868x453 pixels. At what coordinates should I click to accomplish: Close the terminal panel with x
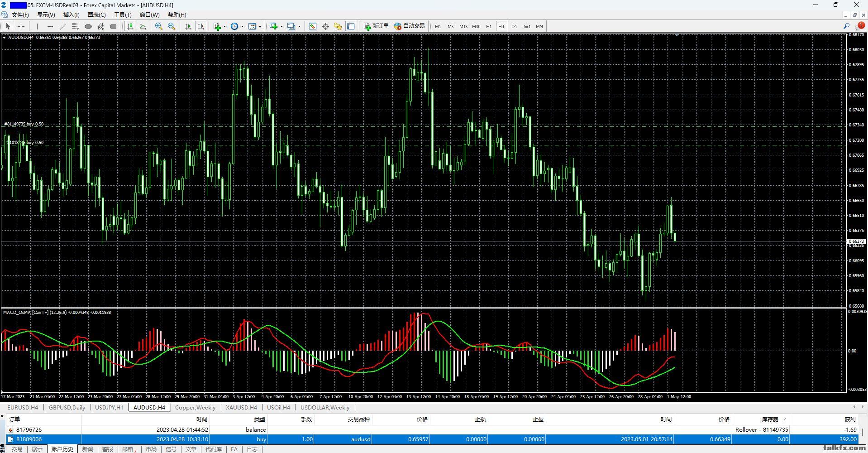pyautogui.click(x=3, y=416)
